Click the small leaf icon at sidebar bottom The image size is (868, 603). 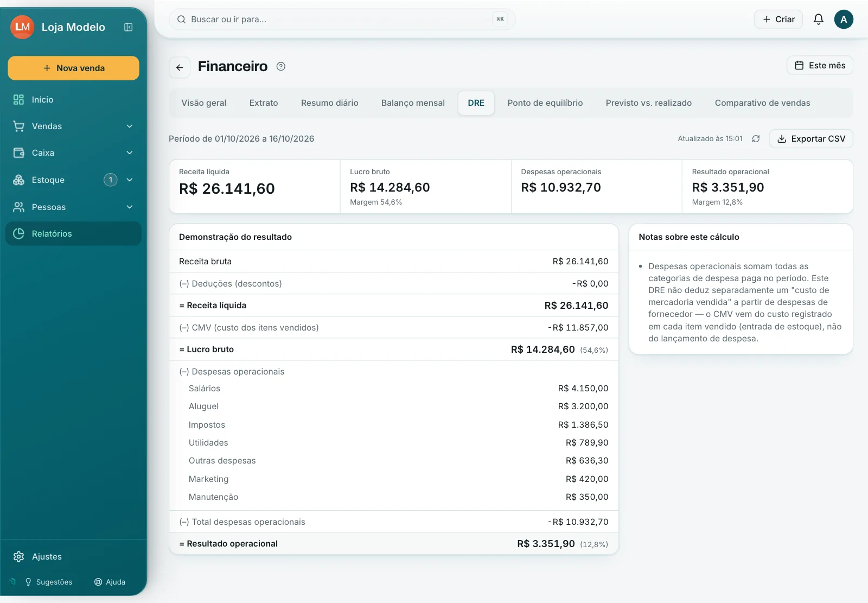(12, 581)
